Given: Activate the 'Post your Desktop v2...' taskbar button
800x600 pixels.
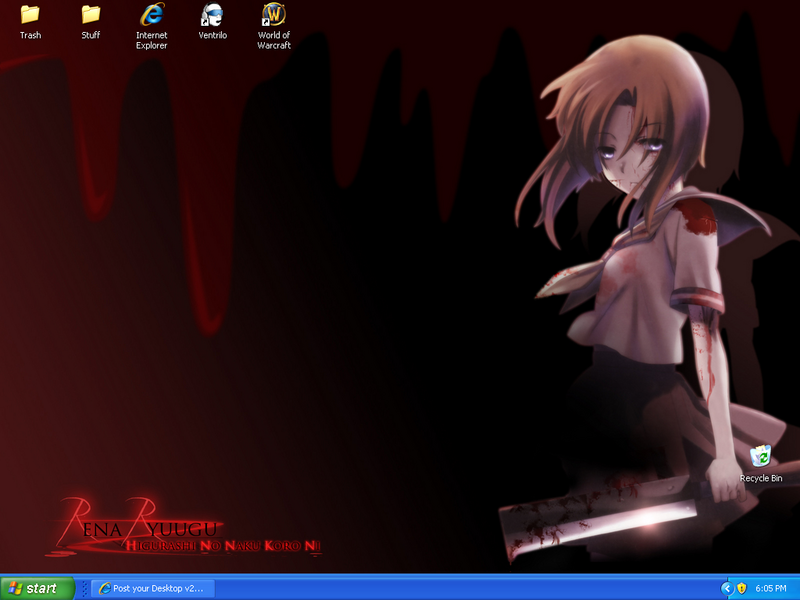Looking at the screenshot, I should (153, 588).
